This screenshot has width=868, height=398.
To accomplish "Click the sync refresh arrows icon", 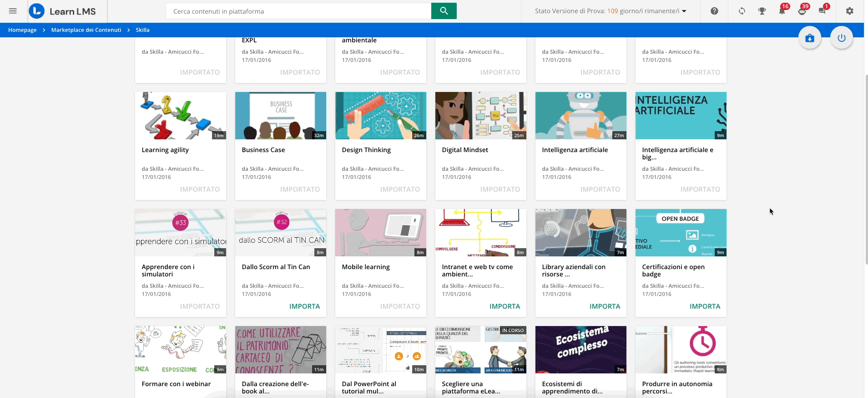I will click(742, 11).
